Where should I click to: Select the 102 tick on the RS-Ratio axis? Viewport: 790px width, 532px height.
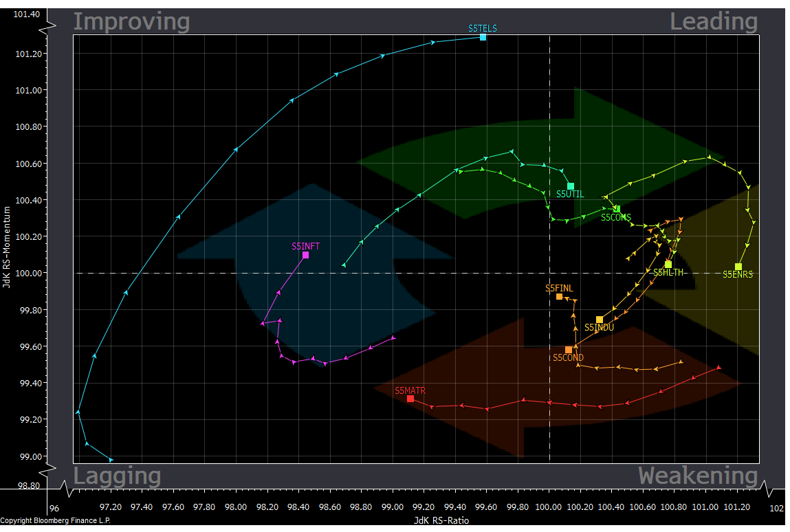[776, 509]
